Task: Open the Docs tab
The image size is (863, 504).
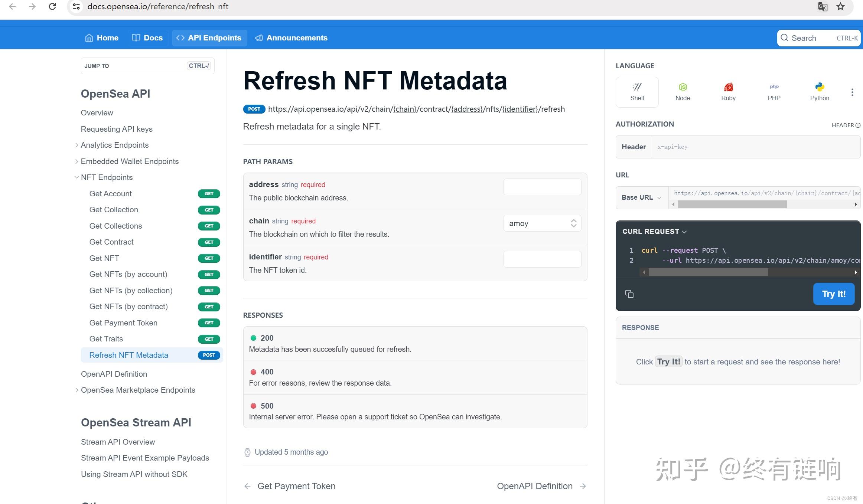Action: (x=147, y=38)
